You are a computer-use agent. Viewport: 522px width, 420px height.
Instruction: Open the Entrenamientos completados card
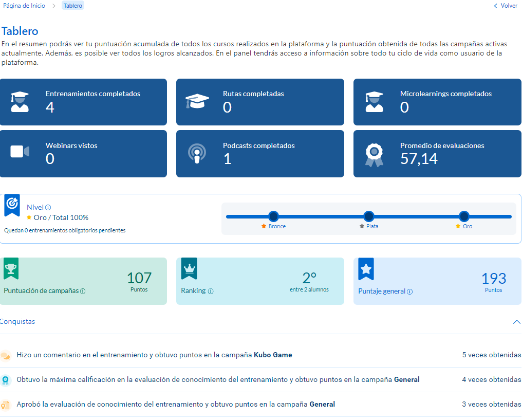[x=83, y=102]
